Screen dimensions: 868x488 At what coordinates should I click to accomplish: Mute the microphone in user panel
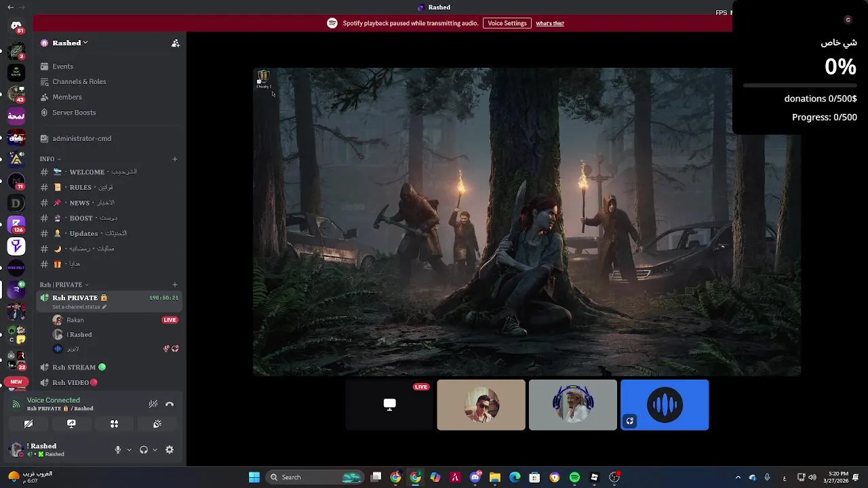118,449
